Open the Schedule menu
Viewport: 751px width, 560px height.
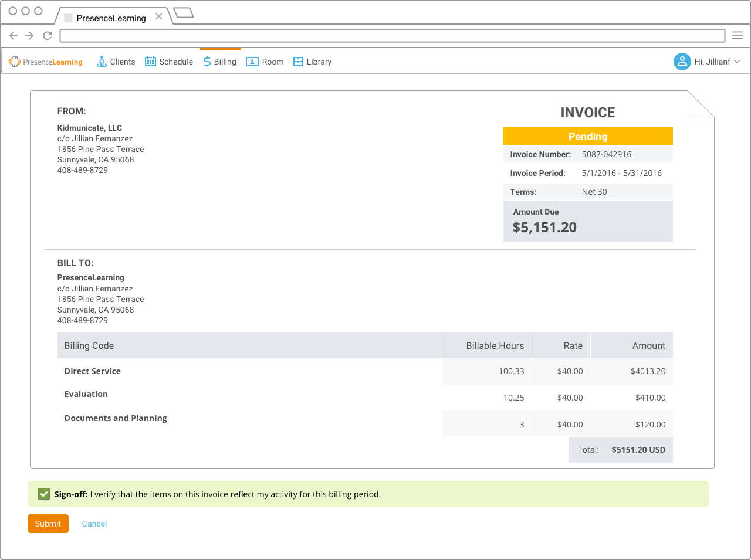pyautogui.click(x=169, y=62)
